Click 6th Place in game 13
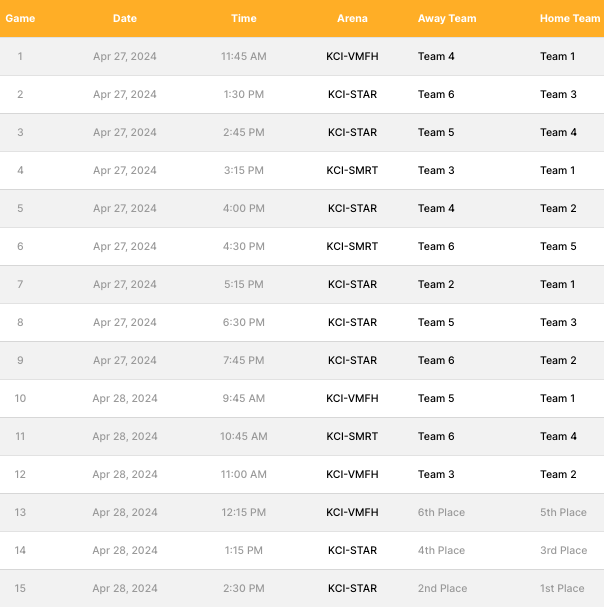Screen dimensions: 604x607 coord(441,512)
